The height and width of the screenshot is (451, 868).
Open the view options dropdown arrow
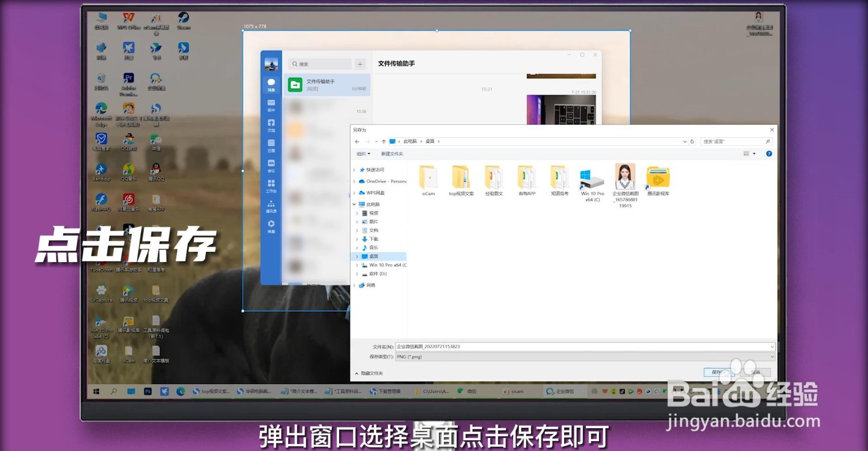(x=754, y=154)
